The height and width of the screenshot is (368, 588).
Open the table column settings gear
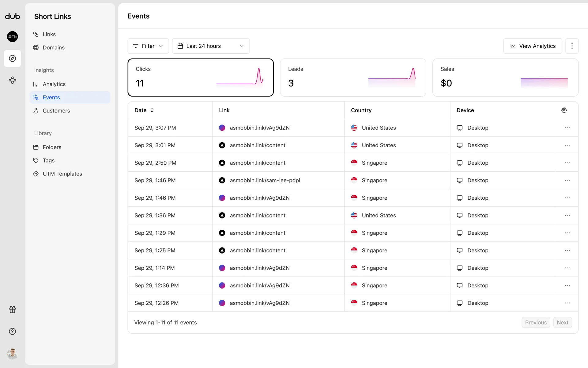[x=564, y=110]
